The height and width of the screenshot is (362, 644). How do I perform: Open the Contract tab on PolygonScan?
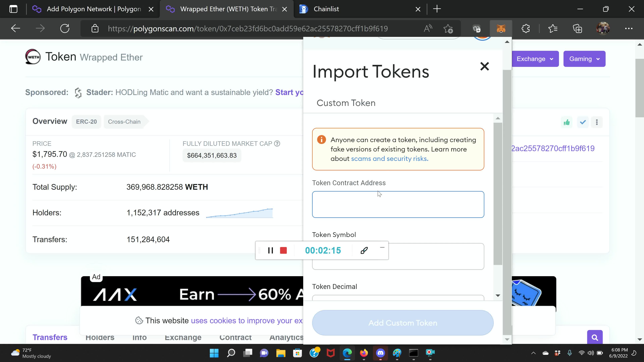coord(235,337)
